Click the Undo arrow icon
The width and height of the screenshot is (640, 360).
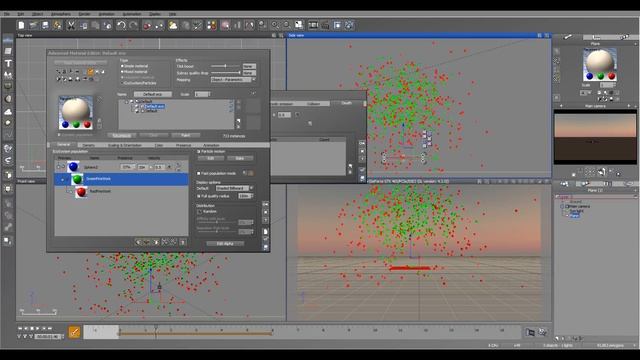121,25
